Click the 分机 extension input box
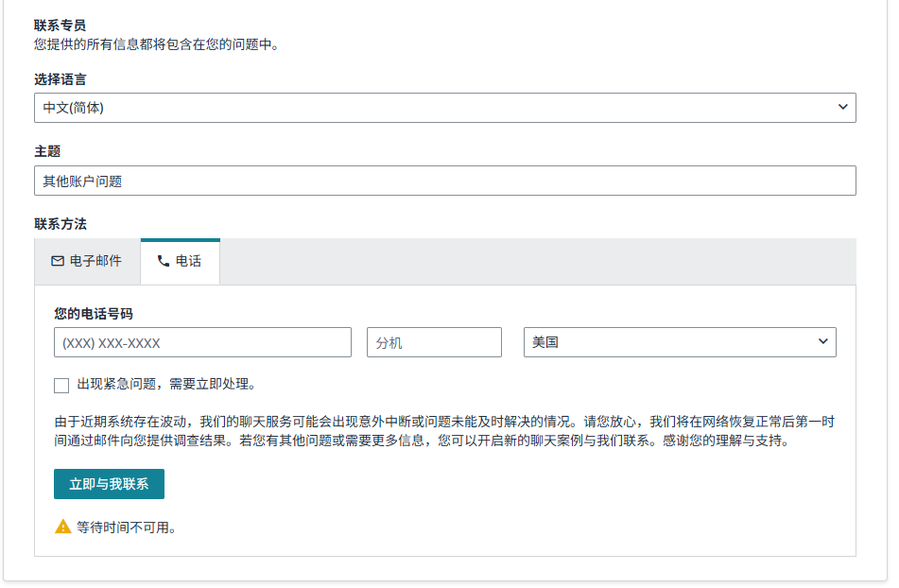899x588 pixels. (434, 342)
